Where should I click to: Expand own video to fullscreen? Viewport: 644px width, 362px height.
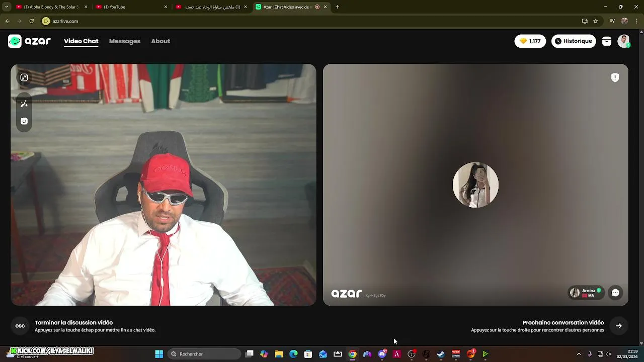pyautogui.click(x=24, y=77)
